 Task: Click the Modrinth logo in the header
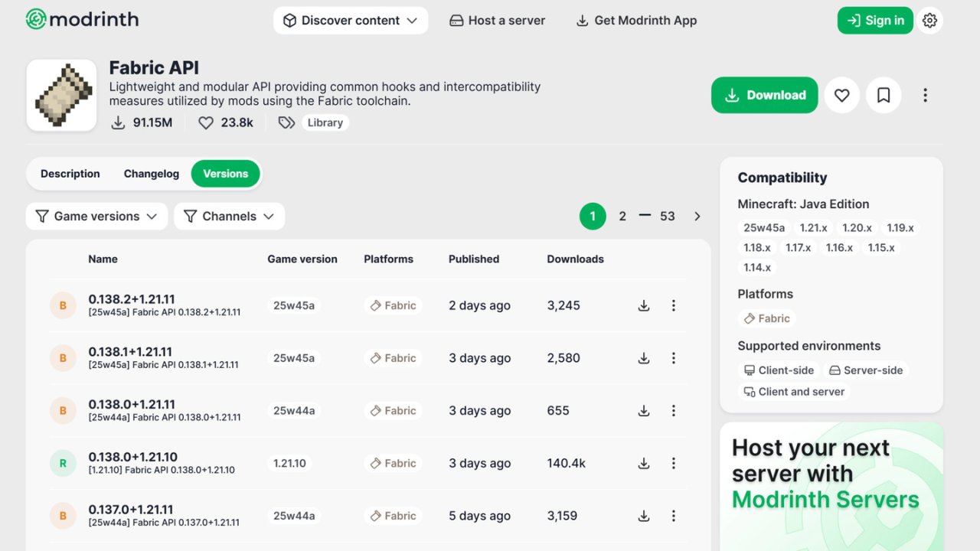tap(82, 20)
